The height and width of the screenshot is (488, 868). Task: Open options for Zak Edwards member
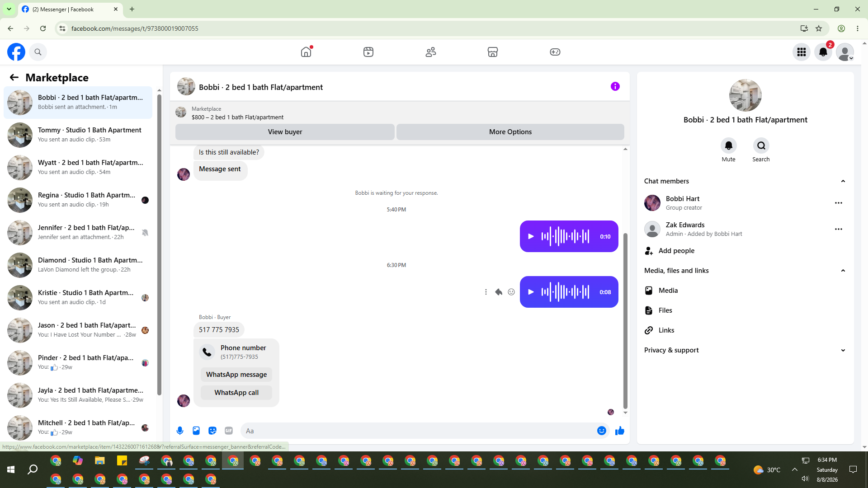[839, 229]
